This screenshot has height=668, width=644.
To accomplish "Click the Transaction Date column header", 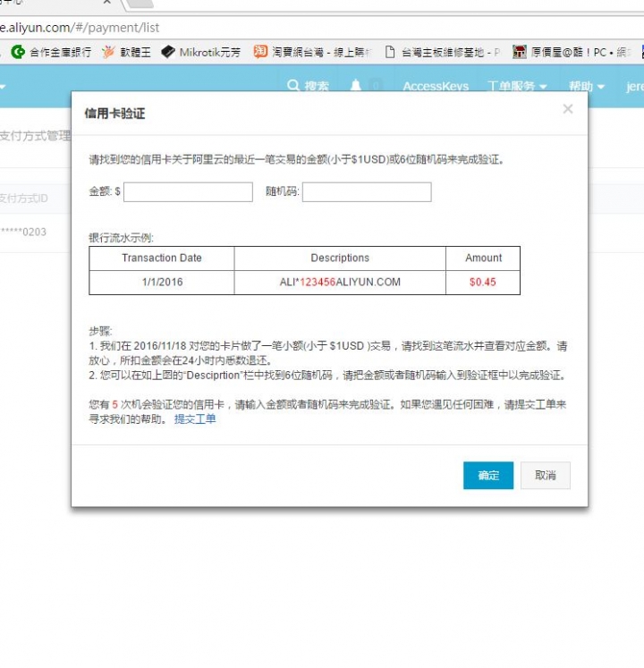I will pyautogui.click(x=162, y=258).
